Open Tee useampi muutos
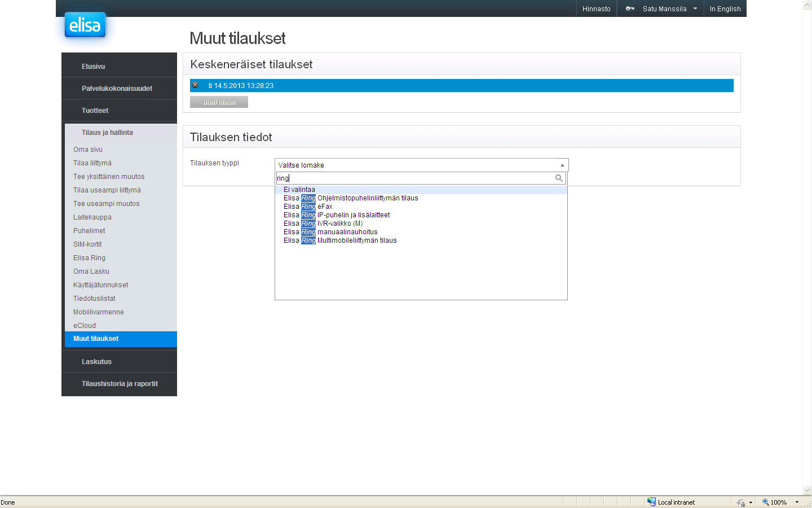The image size is (812, 508). tap(107, 204)
